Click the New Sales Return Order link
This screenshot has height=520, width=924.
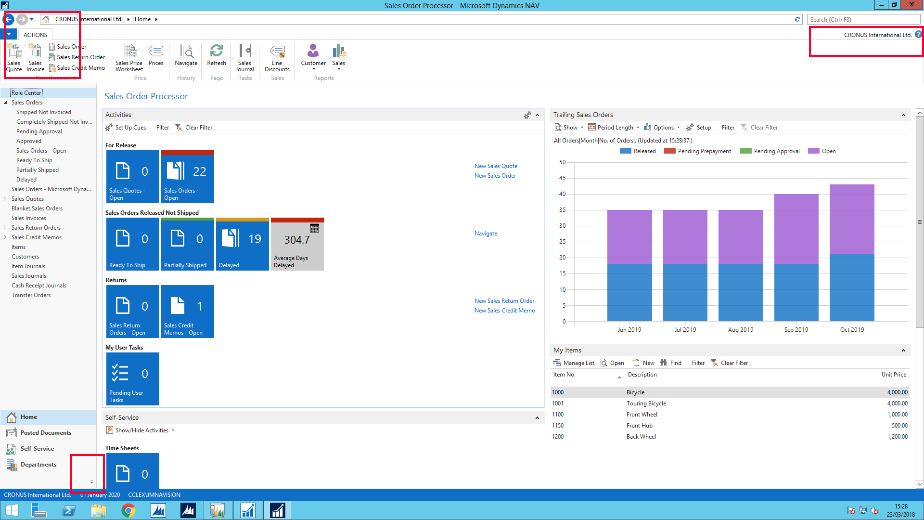504,301
